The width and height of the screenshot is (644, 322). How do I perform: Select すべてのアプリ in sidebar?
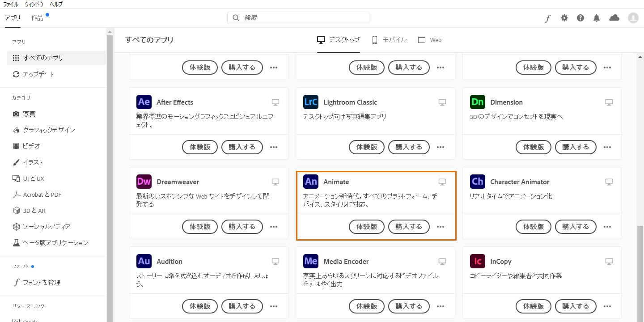tap(56, 58)
